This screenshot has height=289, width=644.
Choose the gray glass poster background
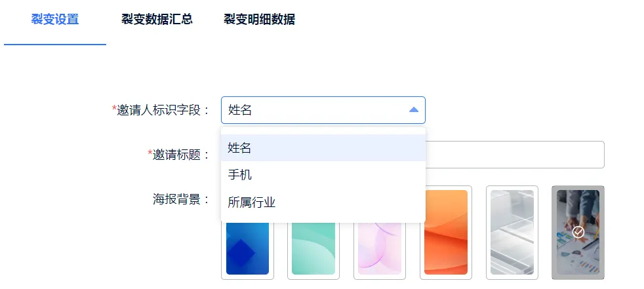tap(512, 232)
